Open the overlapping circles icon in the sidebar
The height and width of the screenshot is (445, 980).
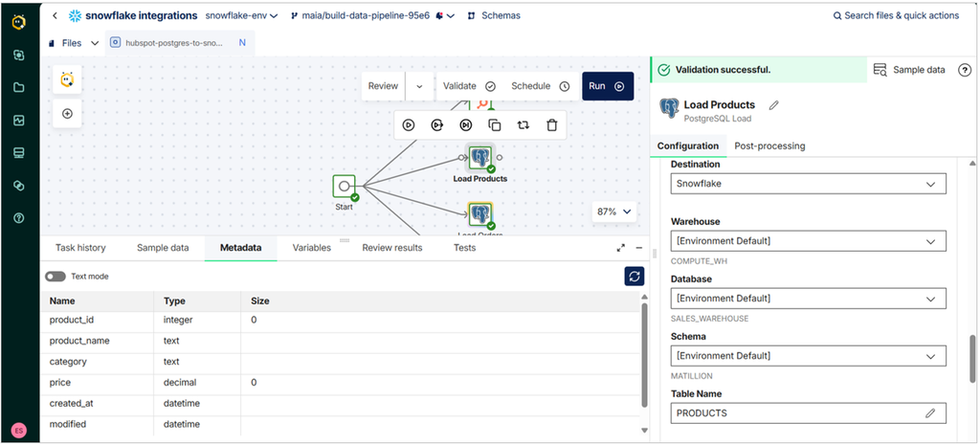coord(19,186)
